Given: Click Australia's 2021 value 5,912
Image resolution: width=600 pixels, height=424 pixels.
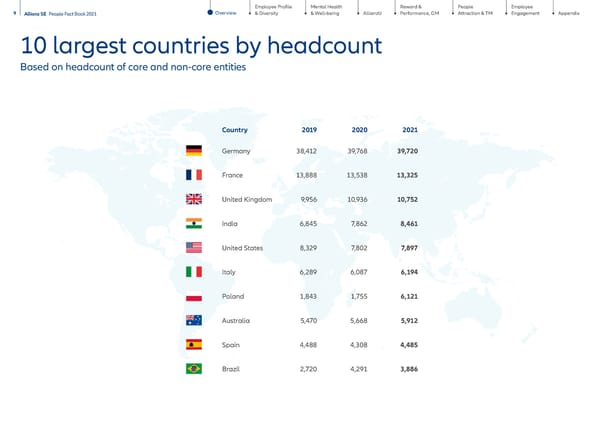Looking at the screenshot, I should click(409, 321).
